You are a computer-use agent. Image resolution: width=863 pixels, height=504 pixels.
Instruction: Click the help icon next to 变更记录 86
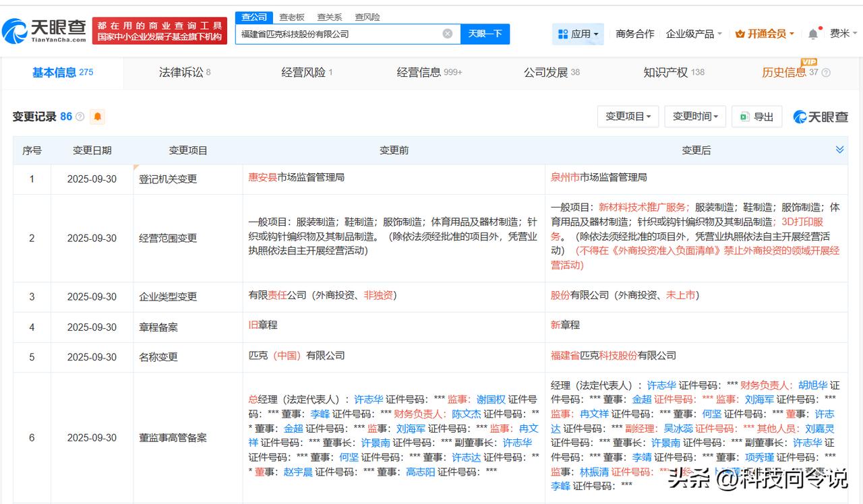click(80, 117)
